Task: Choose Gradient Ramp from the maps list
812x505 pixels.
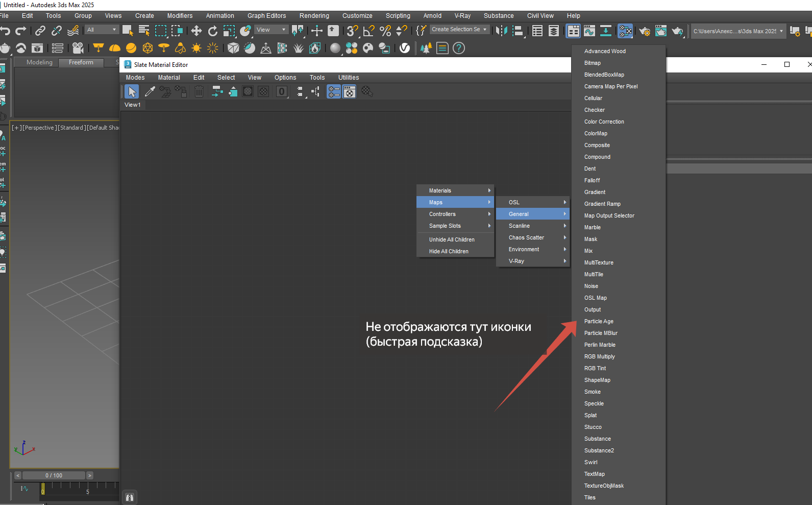Action: tap(602, 204)
